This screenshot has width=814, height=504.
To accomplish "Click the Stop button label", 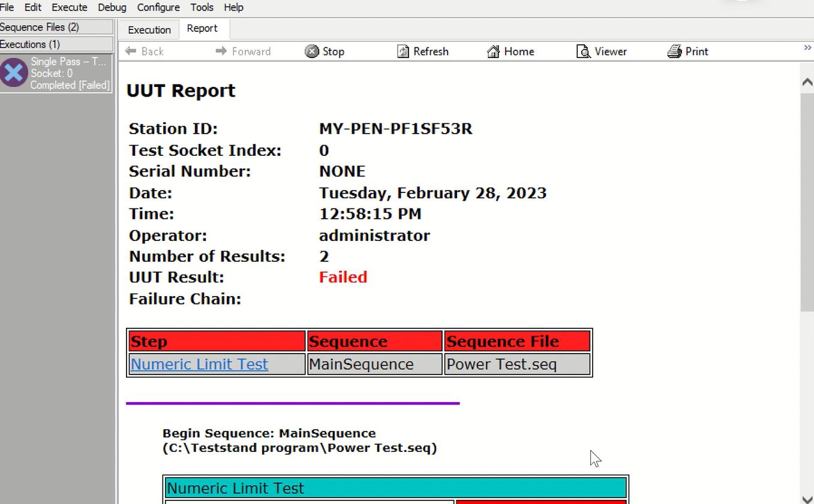I will pyautogui.click(x=334, y=52).
